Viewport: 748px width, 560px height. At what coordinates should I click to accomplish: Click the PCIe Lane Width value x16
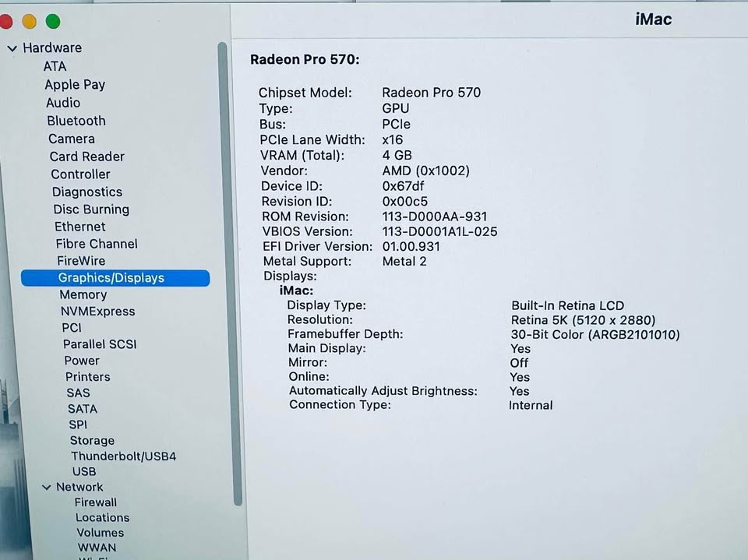pyautogui.click(x=392, y=139)
